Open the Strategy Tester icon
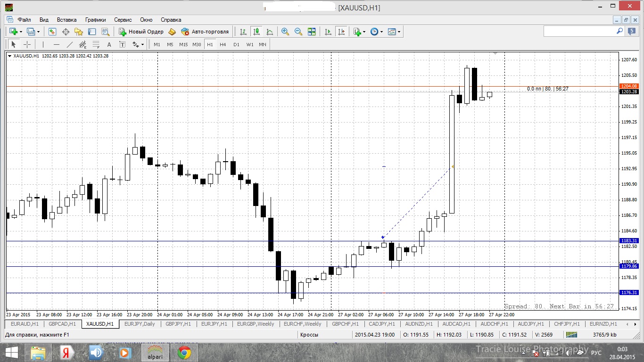The image size is (644, 362). [x=105, y=32]
